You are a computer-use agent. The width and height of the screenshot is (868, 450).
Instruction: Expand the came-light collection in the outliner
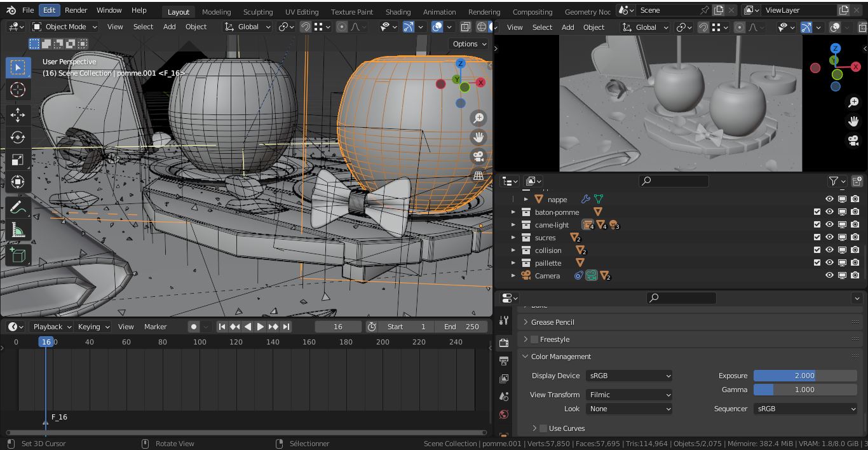(x=513, y=224)
